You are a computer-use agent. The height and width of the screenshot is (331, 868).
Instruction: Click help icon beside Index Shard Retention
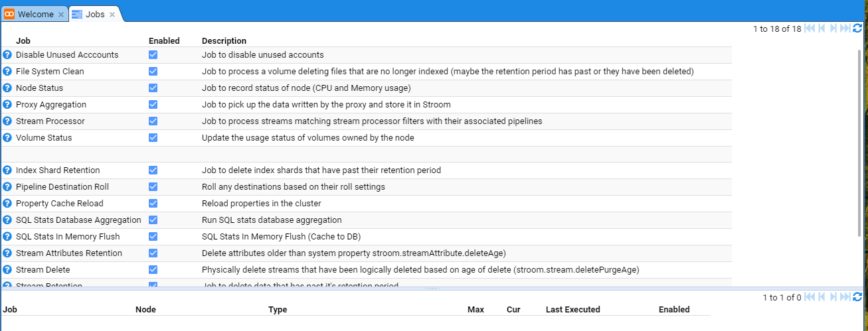pyautogui.click(x=7, y=170)
